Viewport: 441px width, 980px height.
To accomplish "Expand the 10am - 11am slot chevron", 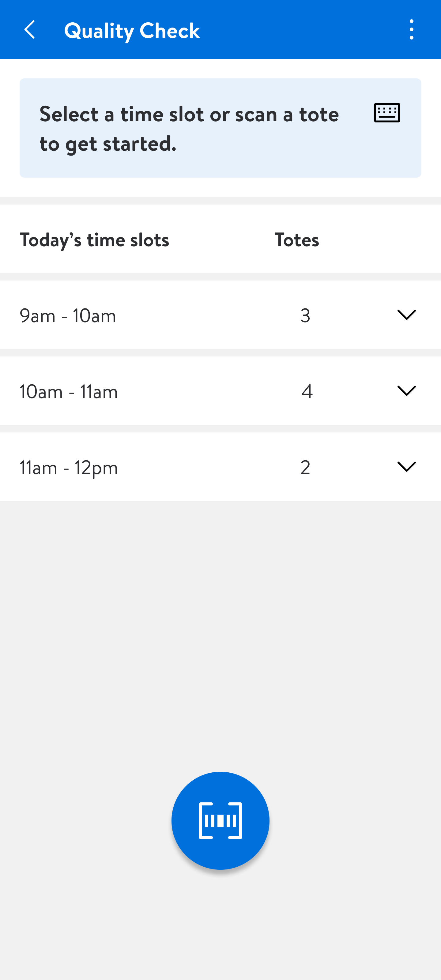I will [x=406, y=391].
